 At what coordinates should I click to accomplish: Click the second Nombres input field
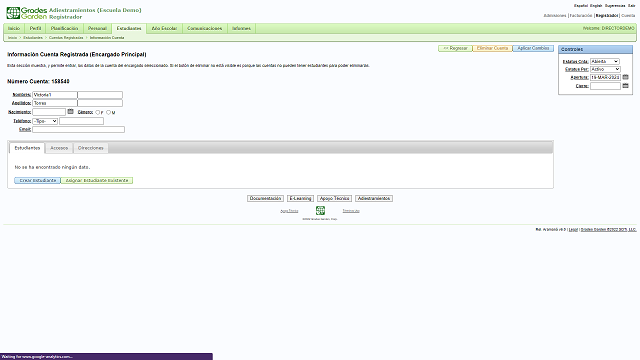tap(100, 95)
